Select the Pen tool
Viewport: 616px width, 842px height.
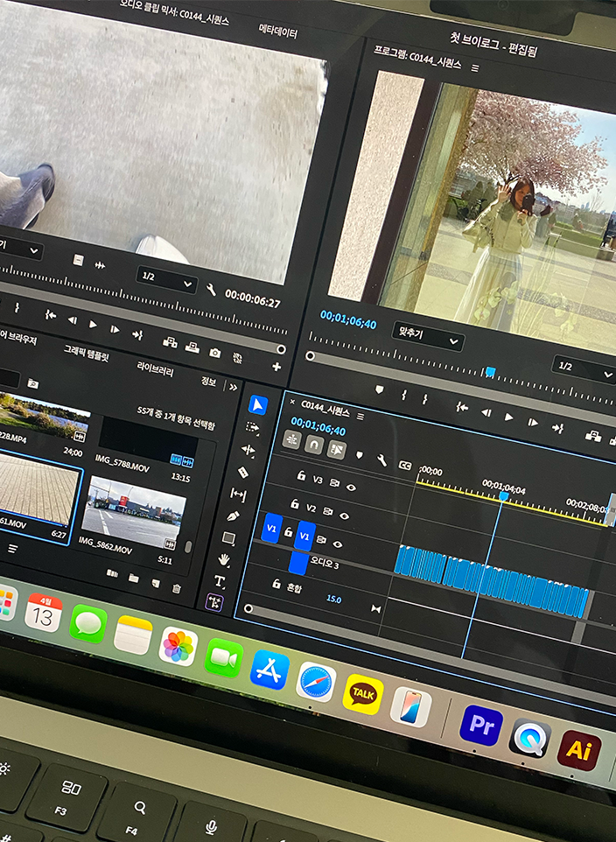[233, 516]
